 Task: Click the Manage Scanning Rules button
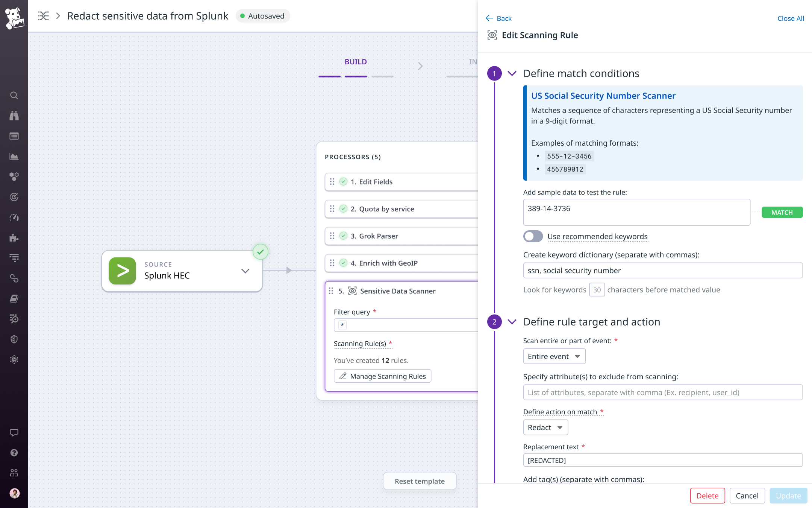pyautogui.click(x=382, y=376)
